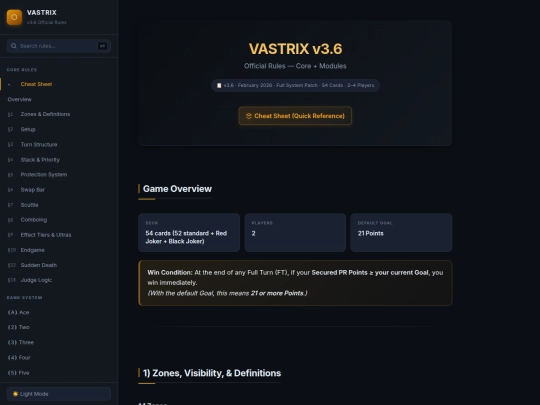Navigate to Comboing section
This screenshot has height=405, width=540.
[59, 220]
